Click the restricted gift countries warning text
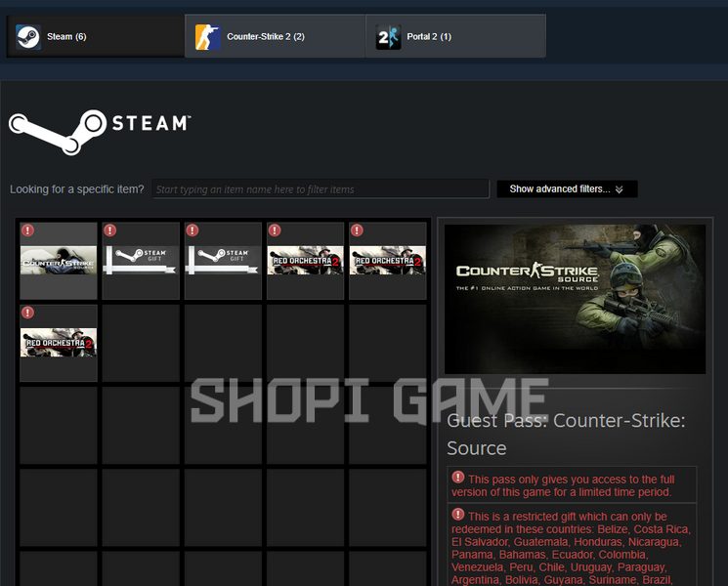 pyautogui.click(x=571, y=548)
